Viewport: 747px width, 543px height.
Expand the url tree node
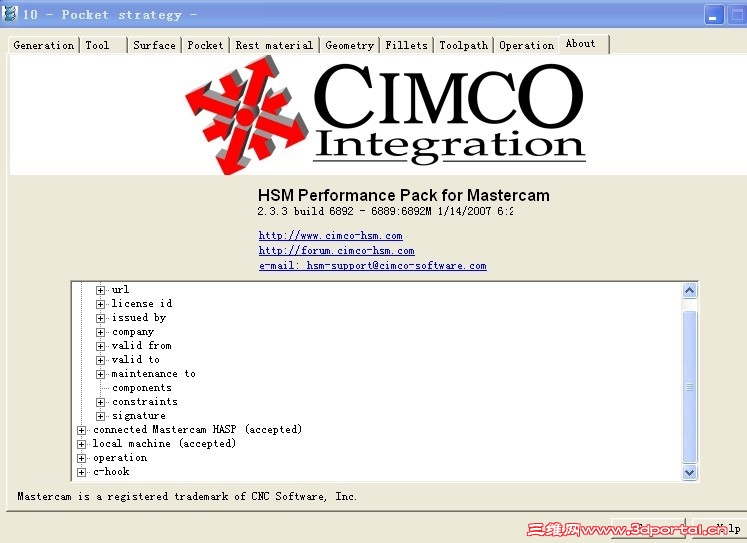100,290
